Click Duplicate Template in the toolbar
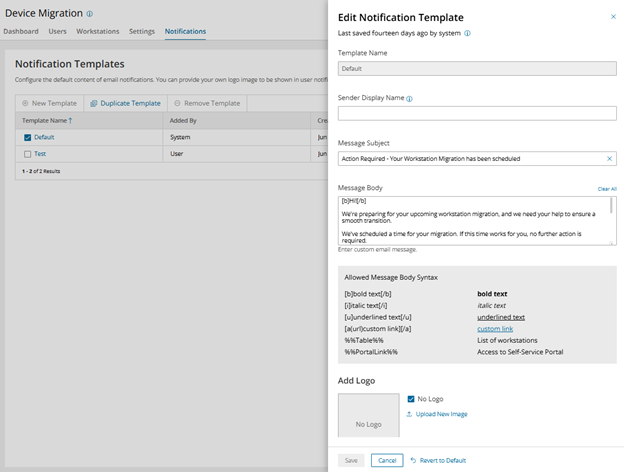This screenshot has width=624, height=472. click(124, 103)
